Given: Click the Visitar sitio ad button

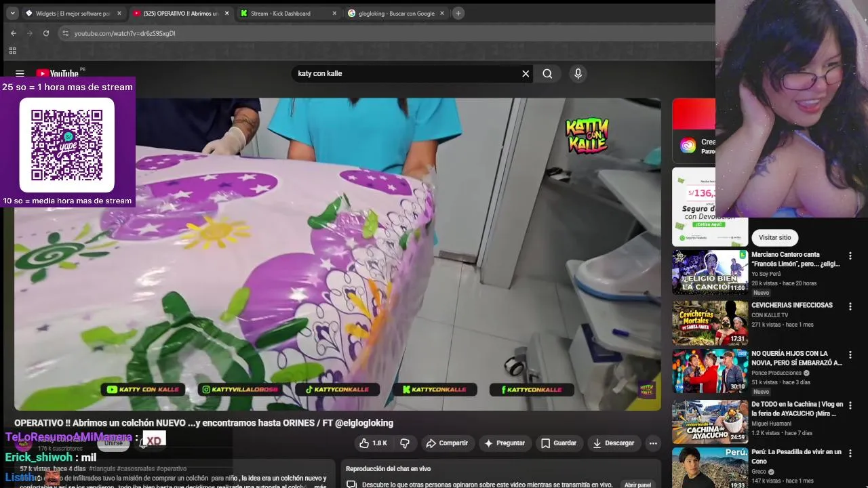Looking at the screenshot, I should click(x=775, y=237).
